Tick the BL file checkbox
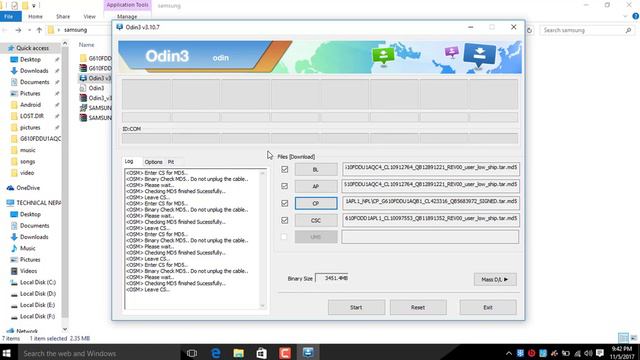This screenshot has width=640, height=360. click(284, 169)
